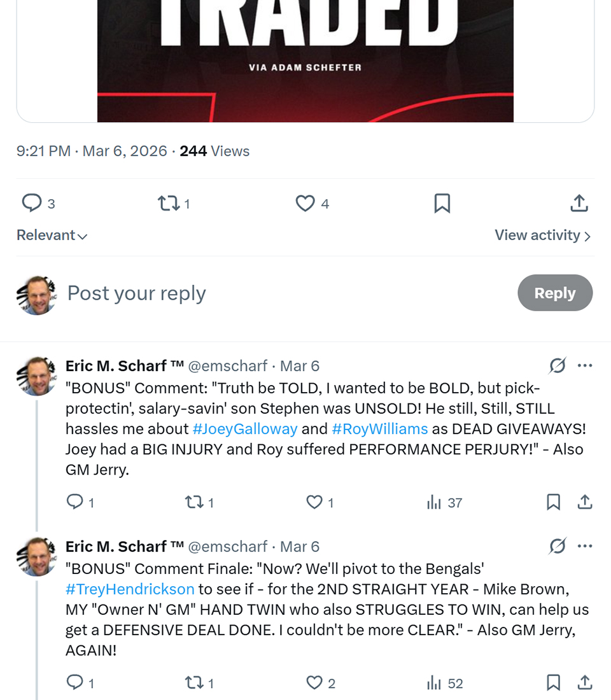Open the #TreyHendrickson hashtag link
Viewport: 611px width, 700px height.
coord(130,589)
